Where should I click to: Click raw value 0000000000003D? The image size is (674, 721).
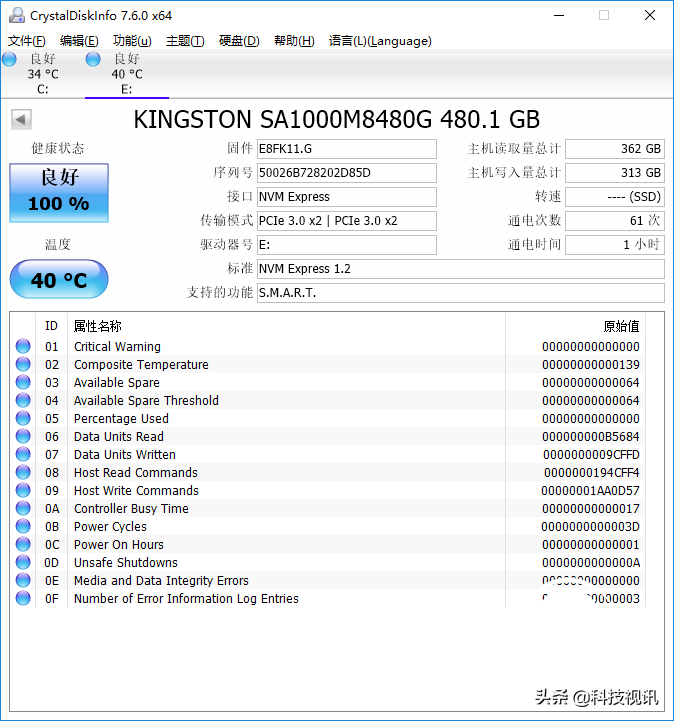pyautogui.click(x=590, y=526)
